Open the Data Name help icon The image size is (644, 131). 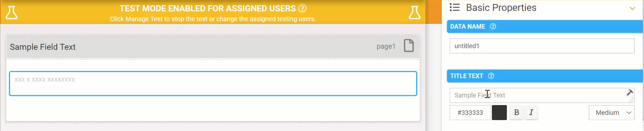[x=493, y=26]
